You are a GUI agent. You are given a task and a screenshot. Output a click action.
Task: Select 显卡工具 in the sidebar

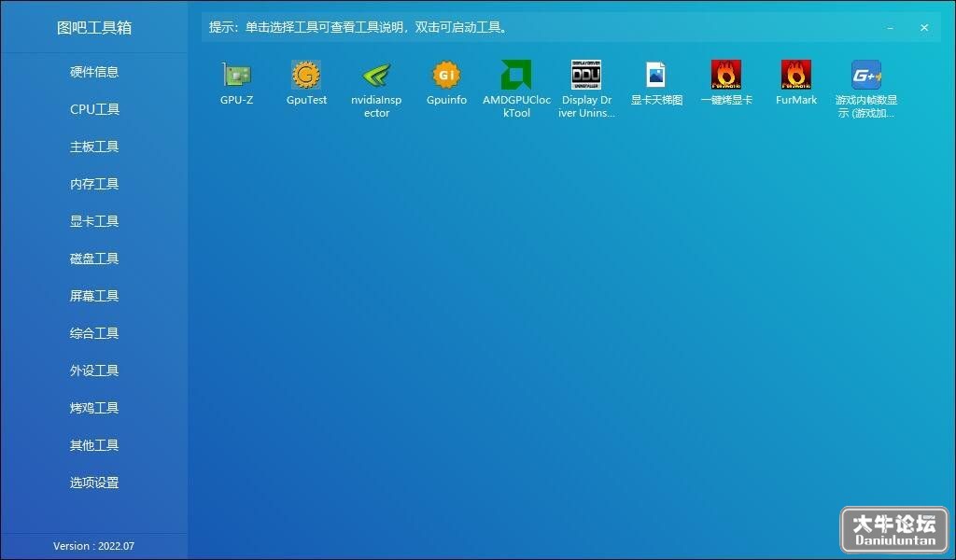[x=94, y=221]
